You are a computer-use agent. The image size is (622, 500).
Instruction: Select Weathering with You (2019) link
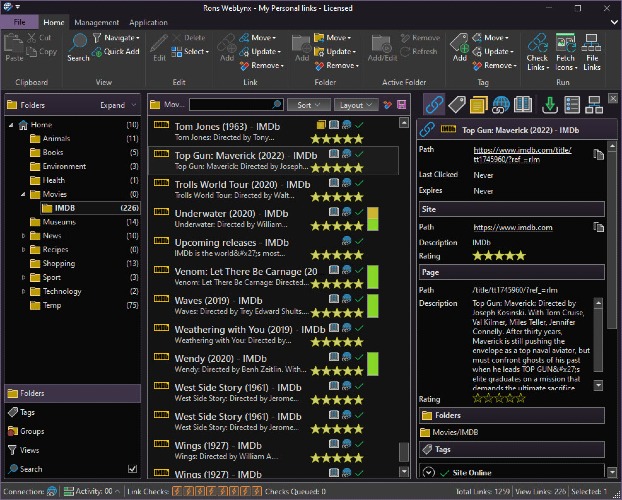click(274, 335)
